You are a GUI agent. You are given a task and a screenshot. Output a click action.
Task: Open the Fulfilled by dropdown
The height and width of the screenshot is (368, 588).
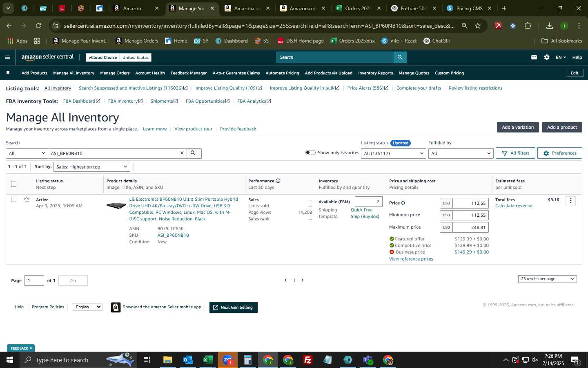tap(461, 153)
